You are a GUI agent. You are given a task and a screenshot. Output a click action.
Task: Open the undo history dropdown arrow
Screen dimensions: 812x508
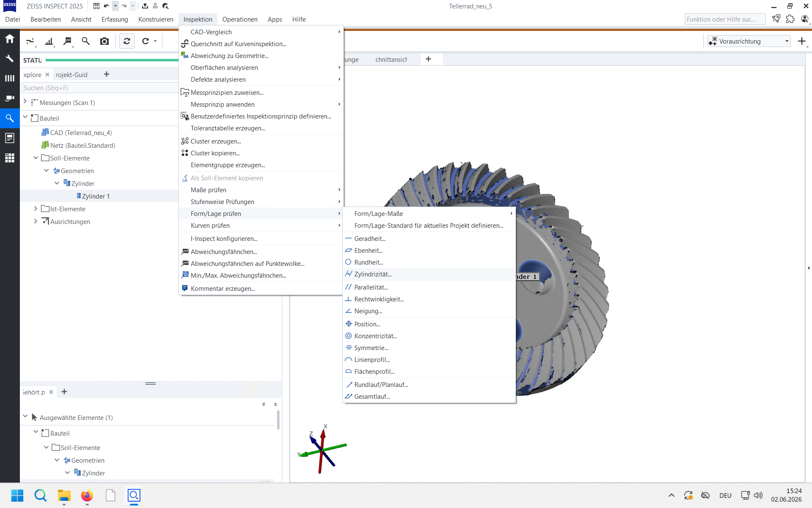[115, 6]
